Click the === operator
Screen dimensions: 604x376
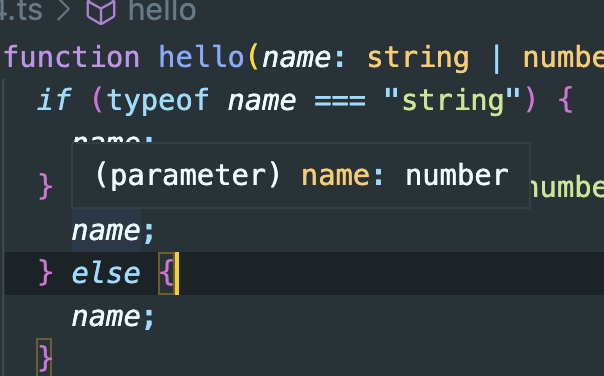click(x=340, y=101)
